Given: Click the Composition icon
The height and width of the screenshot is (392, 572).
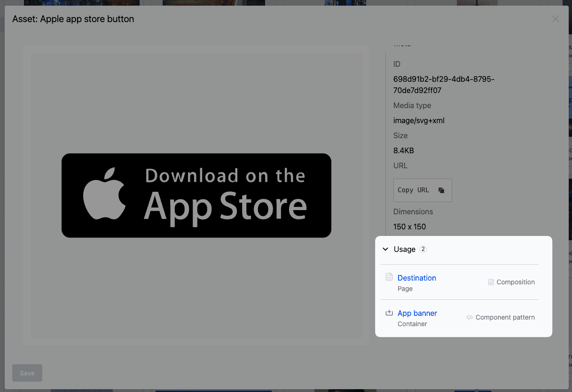Looking at the screenshot, I should tap(491, 282).
